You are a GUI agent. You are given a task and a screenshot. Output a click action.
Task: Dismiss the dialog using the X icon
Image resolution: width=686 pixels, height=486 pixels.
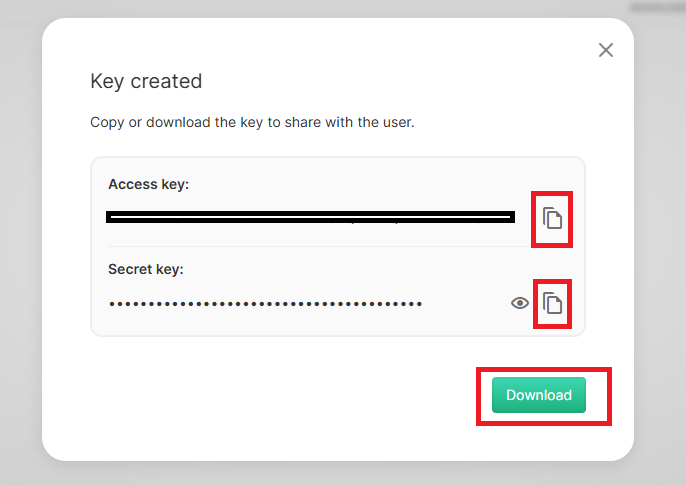click(x=605, y=50)
